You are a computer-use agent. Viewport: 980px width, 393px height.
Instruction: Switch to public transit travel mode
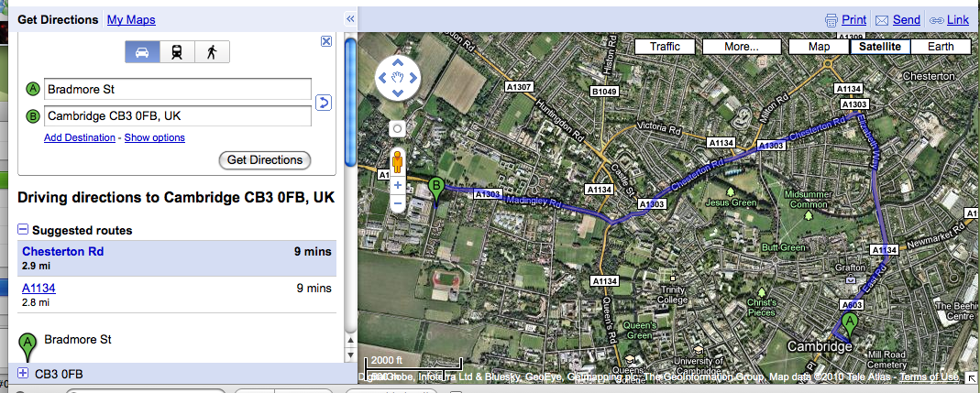coord(176,52)
